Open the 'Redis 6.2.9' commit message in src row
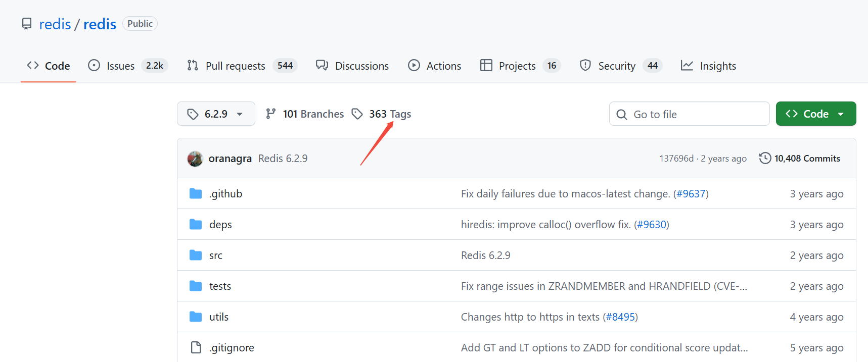The height and width of the screenshot is (362, 868). [x=486, y=255]
